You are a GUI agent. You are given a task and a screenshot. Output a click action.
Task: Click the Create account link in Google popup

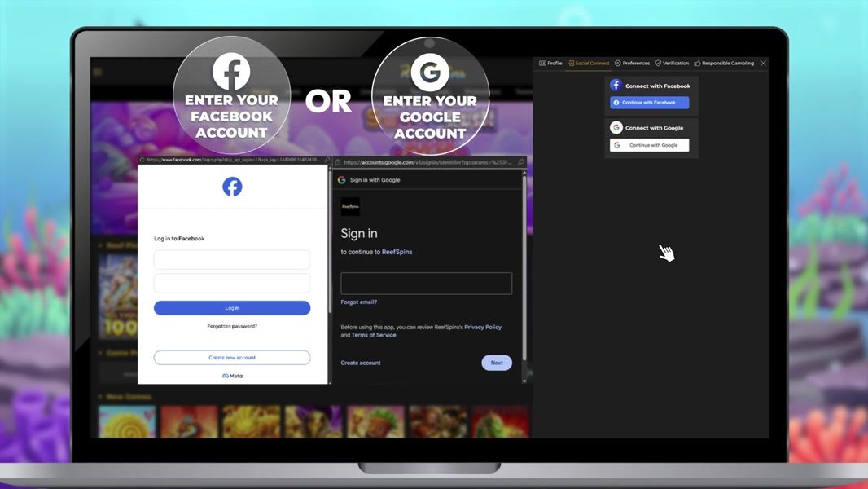click(x=361, y=363)
